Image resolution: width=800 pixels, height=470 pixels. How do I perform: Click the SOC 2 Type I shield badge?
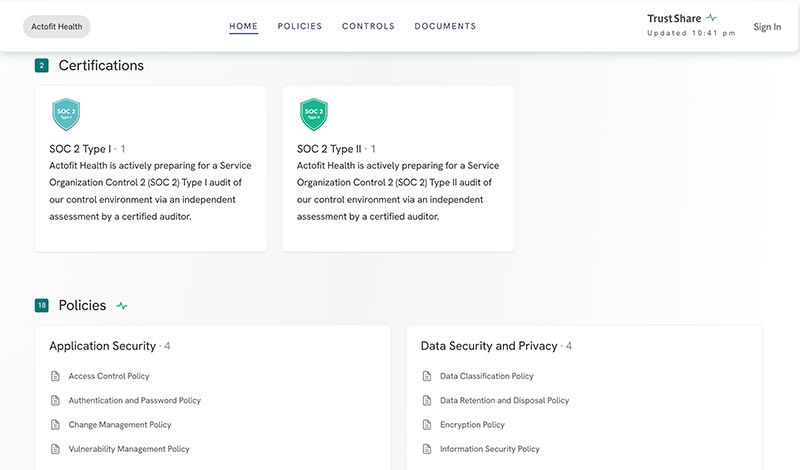pyautogui.click(x=66, y=114)
